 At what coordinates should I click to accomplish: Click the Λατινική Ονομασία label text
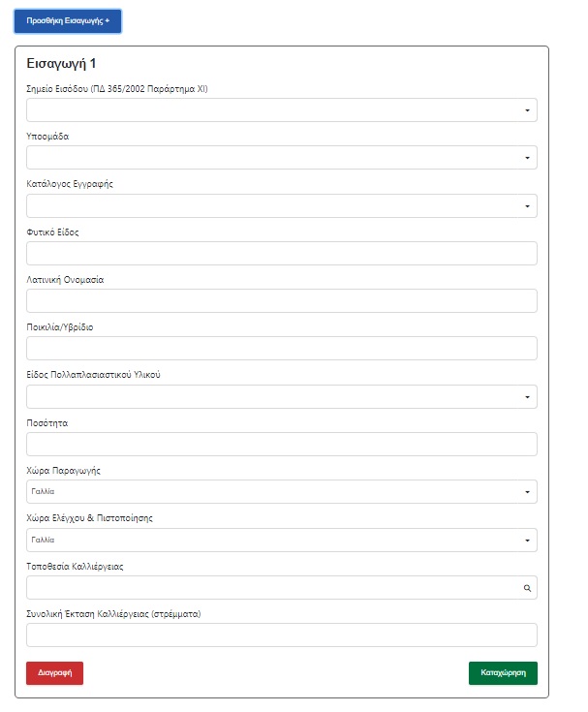[65, 280]
